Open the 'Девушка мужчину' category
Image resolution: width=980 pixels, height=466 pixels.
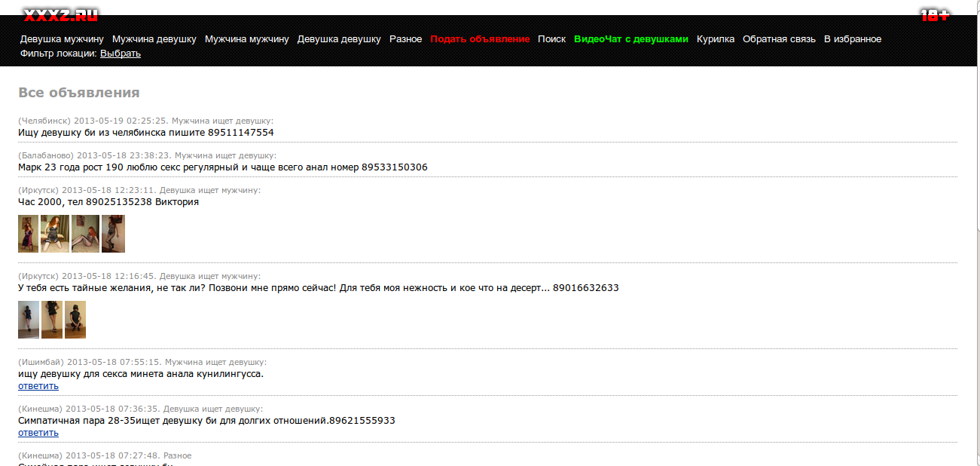(x=62, y=39)
